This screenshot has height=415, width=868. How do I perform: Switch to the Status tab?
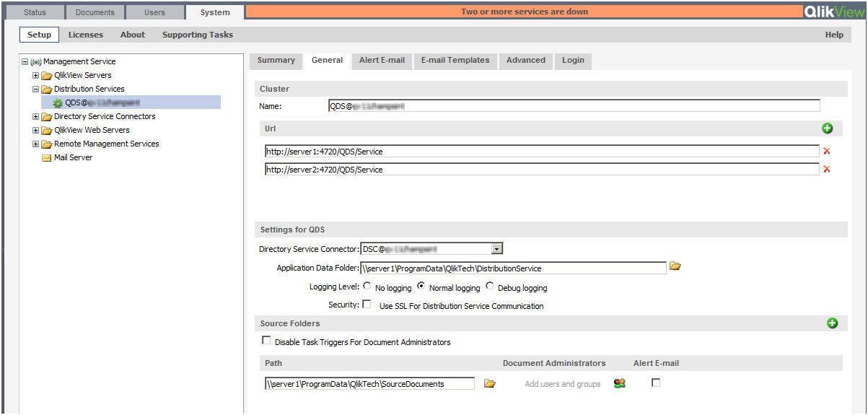pyautogui.click(x=35, y=12)
